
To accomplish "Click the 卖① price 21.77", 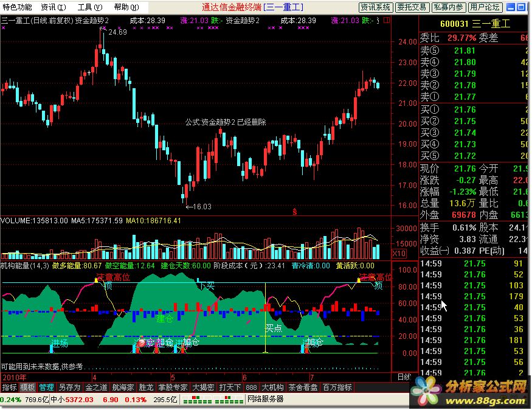I will coord(465,97).
